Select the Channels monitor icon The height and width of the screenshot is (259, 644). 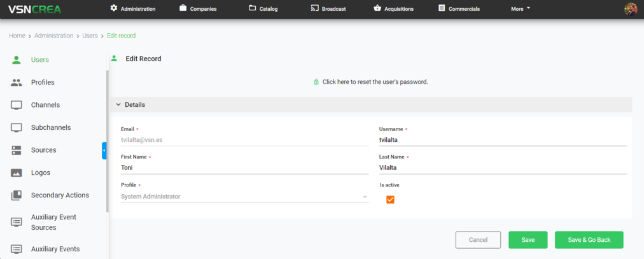coord(17,105)
